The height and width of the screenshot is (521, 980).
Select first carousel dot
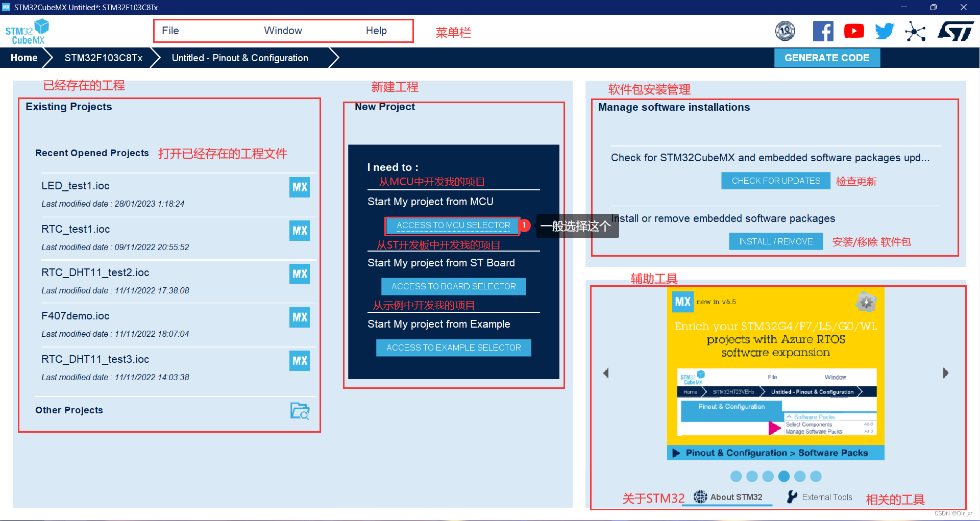[x=736, y=476]
